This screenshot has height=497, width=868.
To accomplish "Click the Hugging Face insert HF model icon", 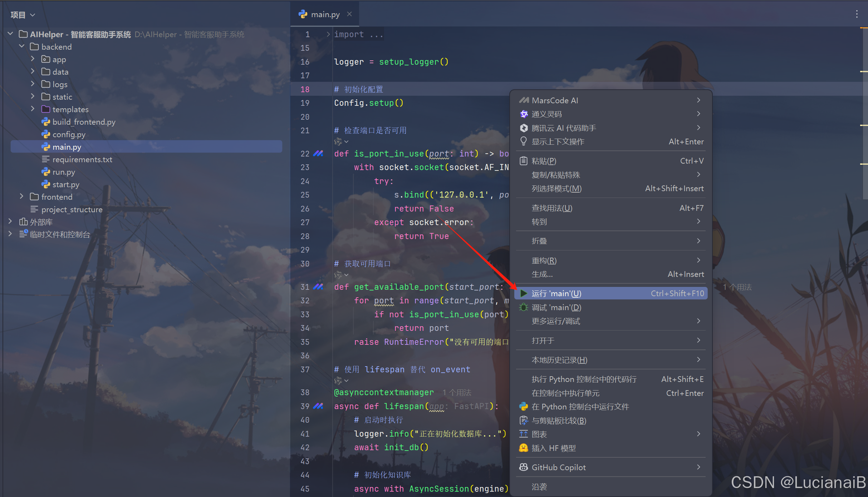I will pos(524,448).
